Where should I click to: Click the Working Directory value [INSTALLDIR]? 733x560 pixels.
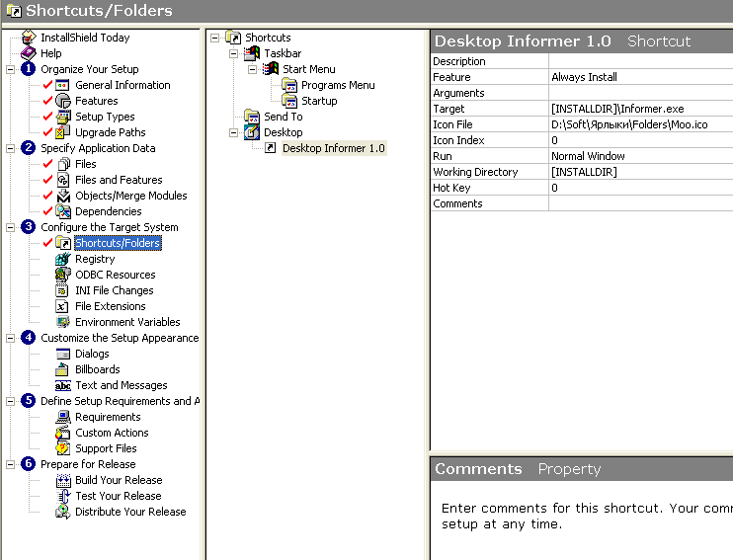tap(641, 172)
